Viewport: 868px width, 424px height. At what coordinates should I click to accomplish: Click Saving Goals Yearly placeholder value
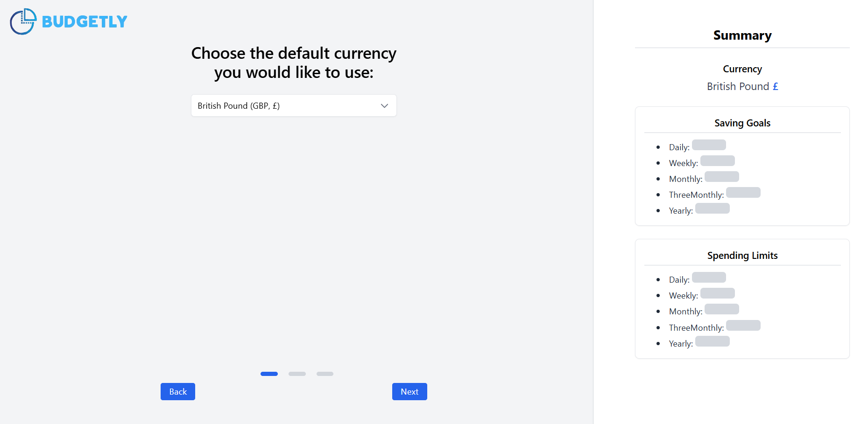point(713,209)
